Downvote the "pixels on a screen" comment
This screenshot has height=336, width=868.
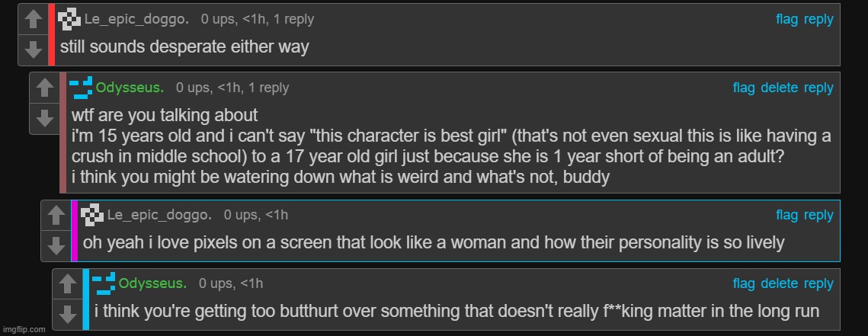56,245
